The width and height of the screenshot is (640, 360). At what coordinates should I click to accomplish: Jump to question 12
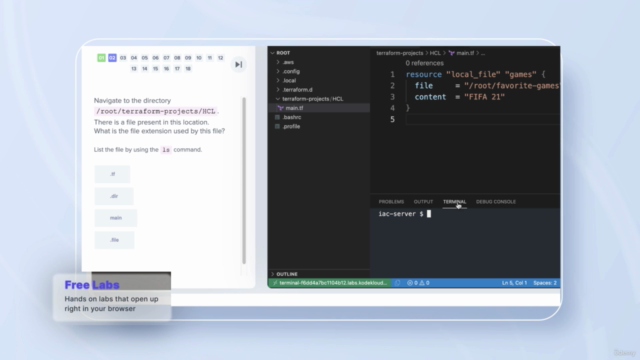pyautogui.click(x=220, y=58)
